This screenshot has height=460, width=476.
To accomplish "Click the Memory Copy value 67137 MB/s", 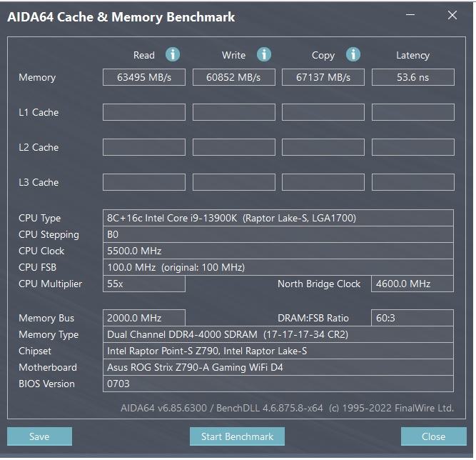I will (323, 77).
